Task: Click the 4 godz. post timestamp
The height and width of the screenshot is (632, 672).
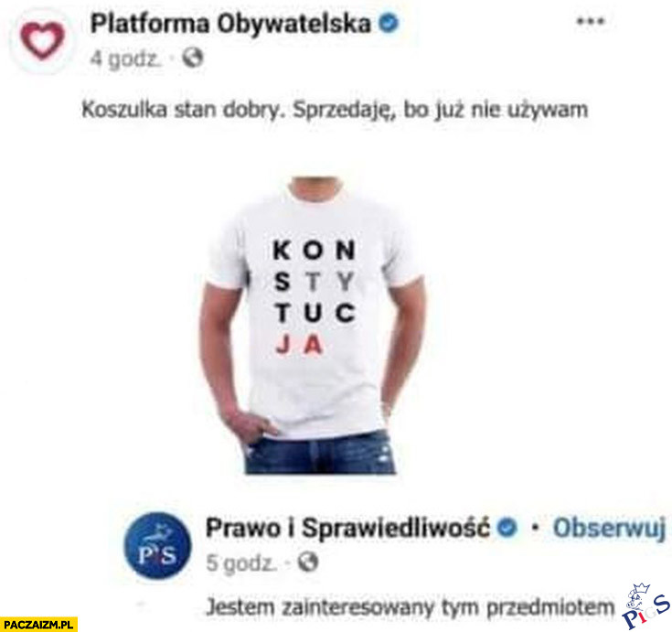Action: pyautogui.click(x=126, y=59)
